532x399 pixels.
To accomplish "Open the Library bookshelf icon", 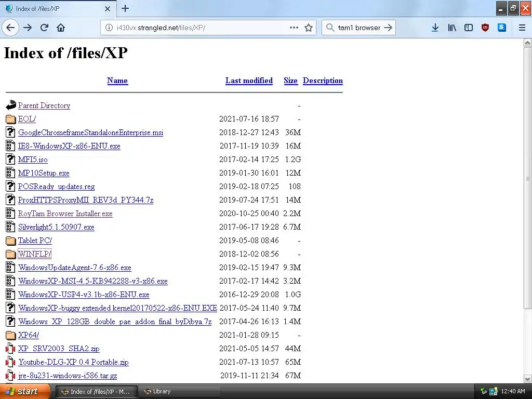I will [452, 28].
